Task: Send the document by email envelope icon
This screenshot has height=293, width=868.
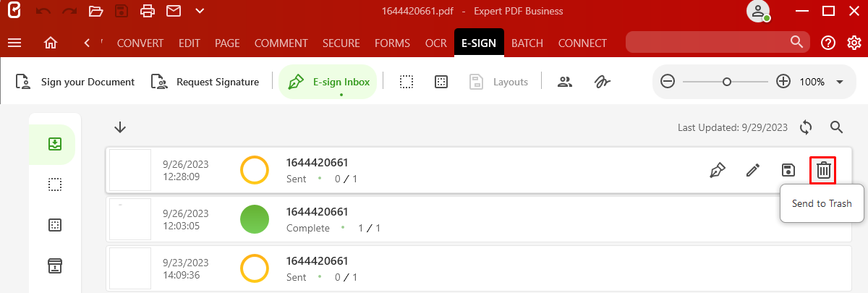Action: click(x=174, y=11)
